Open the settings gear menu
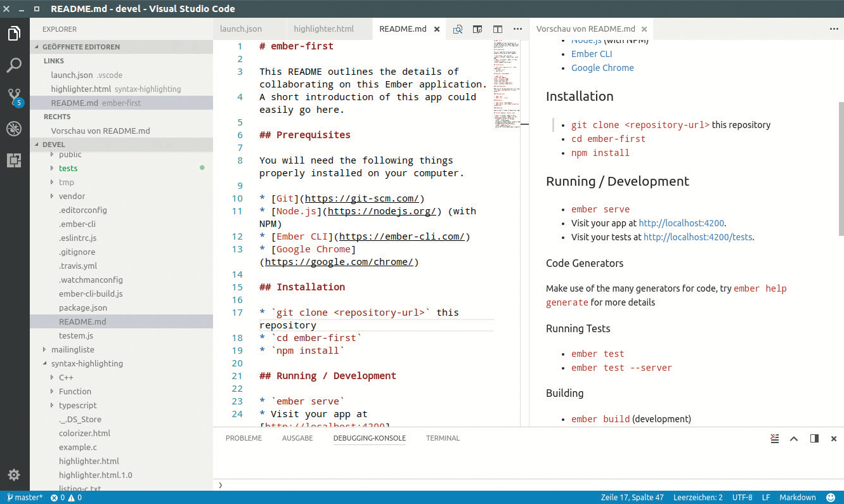Screen dimensions: 844x504 pyautogui.click(x=14, y=475)
